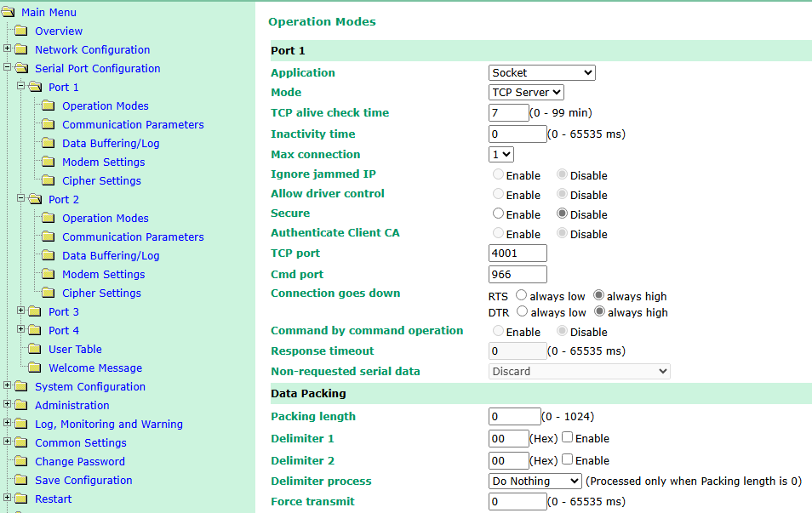
Task: Click the folder icon beside Port 1 Cipher Settings
Action: pyautogui.click(x=49, y=181)
